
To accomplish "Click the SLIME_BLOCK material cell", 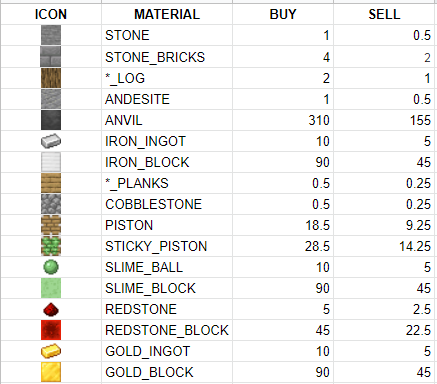I will tap(167, 288).
